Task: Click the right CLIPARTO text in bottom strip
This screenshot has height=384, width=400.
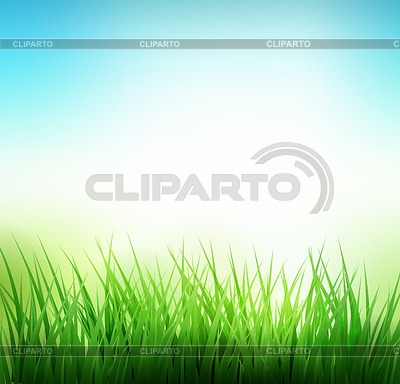Action: (288, 351)
